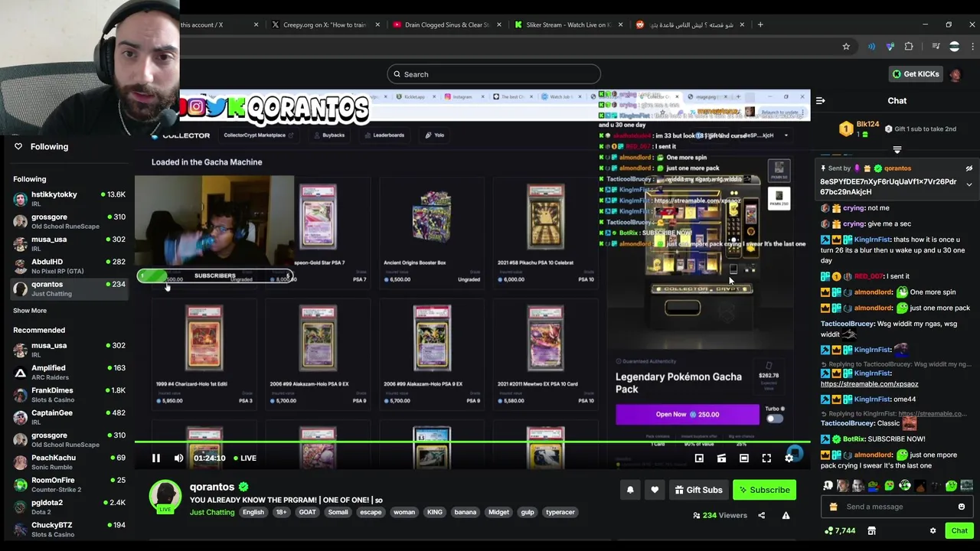Open a new browser tab
Screen dimensions: 980x551
pos(760,24)
